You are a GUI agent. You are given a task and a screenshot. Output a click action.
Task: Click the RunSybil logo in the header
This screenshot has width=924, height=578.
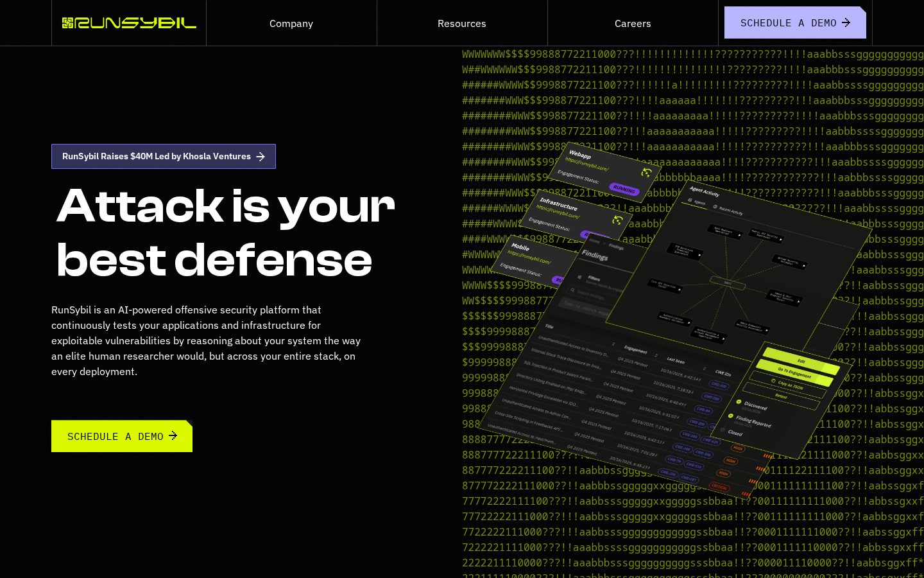pos(129,23)
